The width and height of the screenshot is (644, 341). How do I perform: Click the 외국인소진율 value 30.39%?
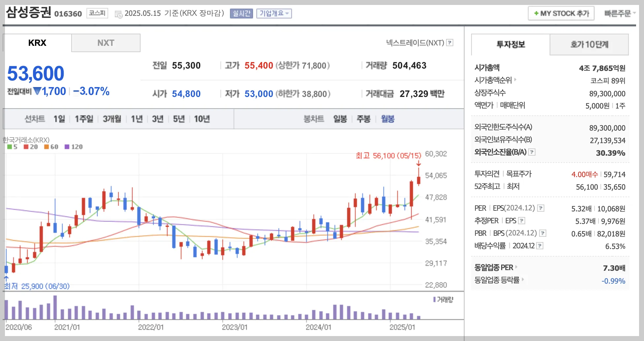coord(610,153)
